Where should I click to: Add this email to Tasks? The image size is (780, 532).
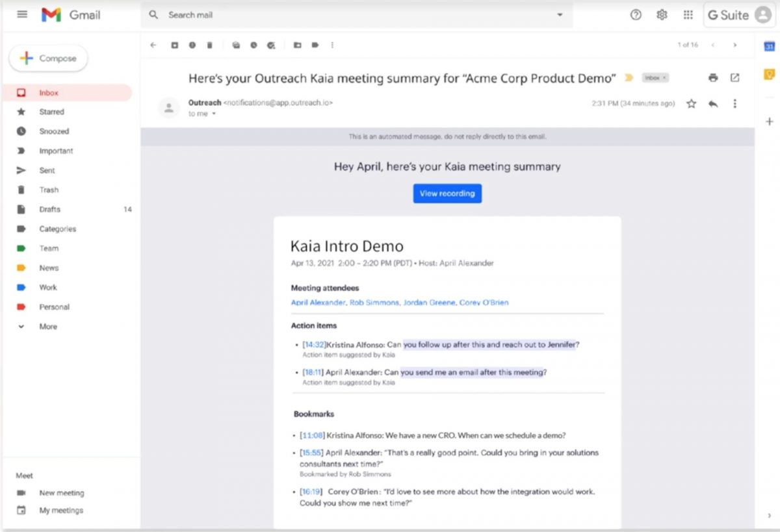[271, 45]
